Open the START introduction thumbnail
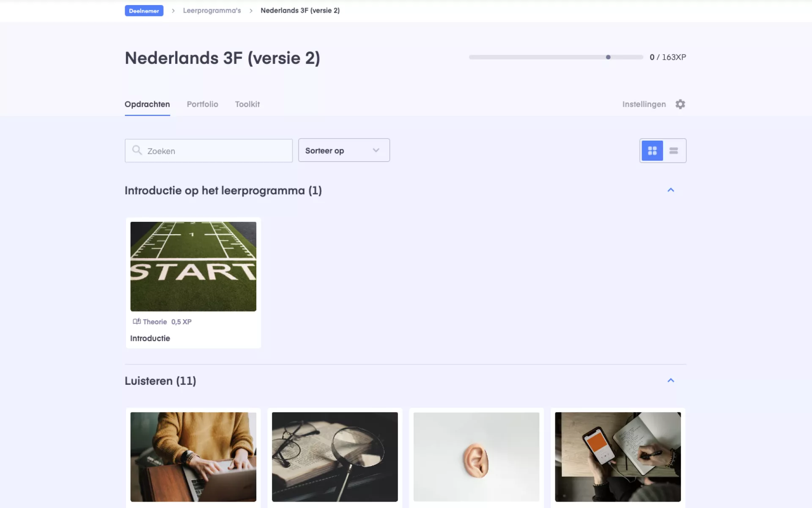Screen dimensions: 812x508 coord(193,266)
